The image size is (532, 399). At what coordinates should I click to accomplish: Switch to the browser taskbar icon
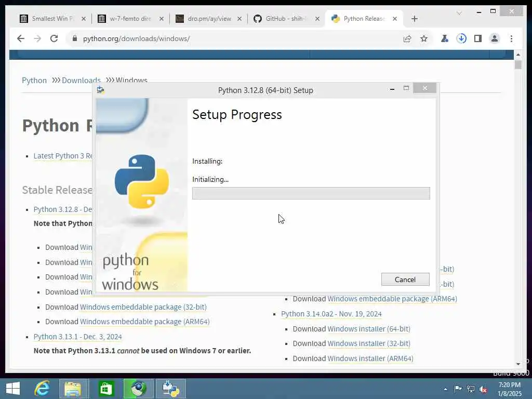point(138,389)
